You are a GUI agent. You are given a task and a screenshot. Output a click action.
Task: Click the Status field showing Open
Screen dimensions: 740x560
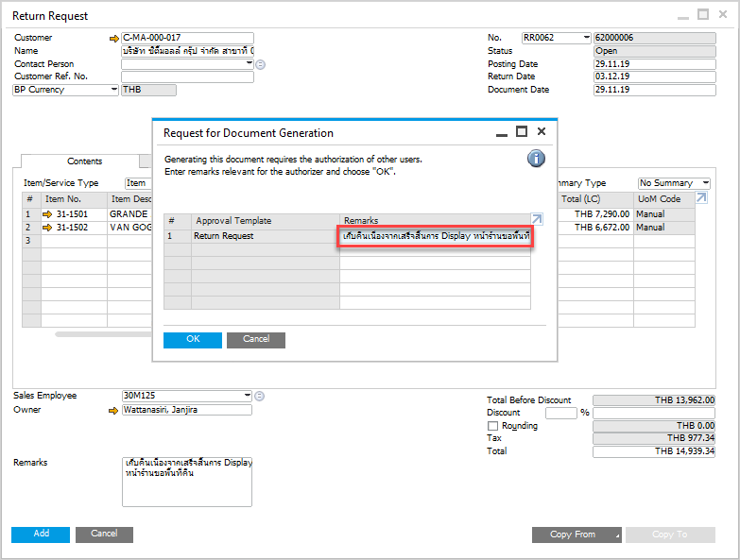pyautogui.click(x=655, y=51)
